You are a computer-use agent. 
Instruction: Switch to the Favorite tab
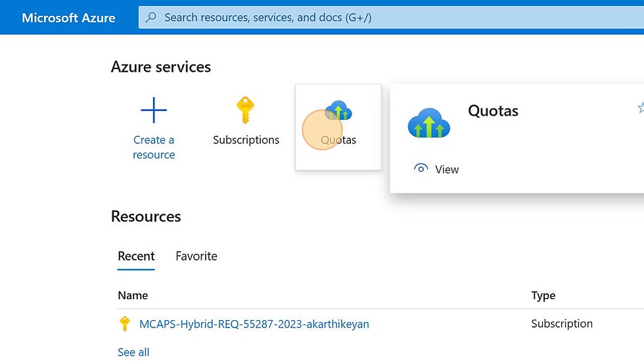coord(196,256)
